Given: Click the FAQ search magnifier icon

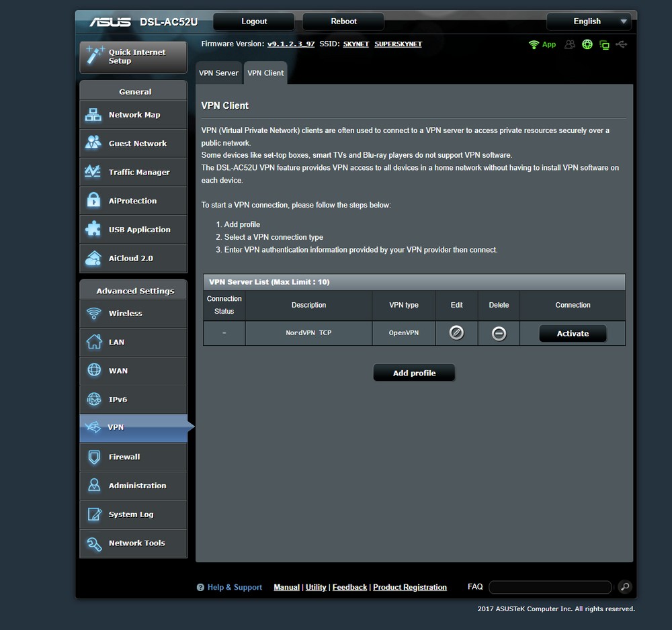Looking at the screenshot, I should click(x=625, y=587).
